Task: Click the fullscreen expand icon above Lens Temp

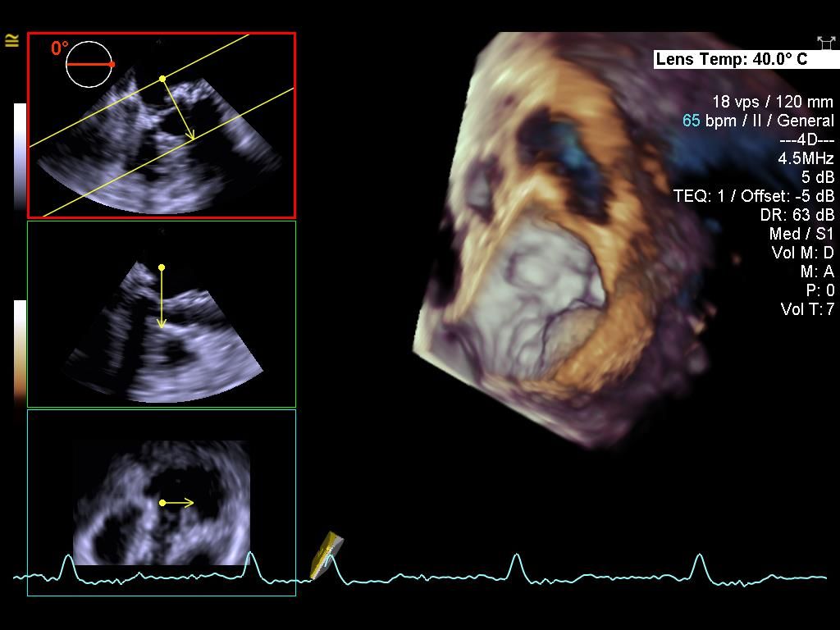Action: [x=825, y=43]
